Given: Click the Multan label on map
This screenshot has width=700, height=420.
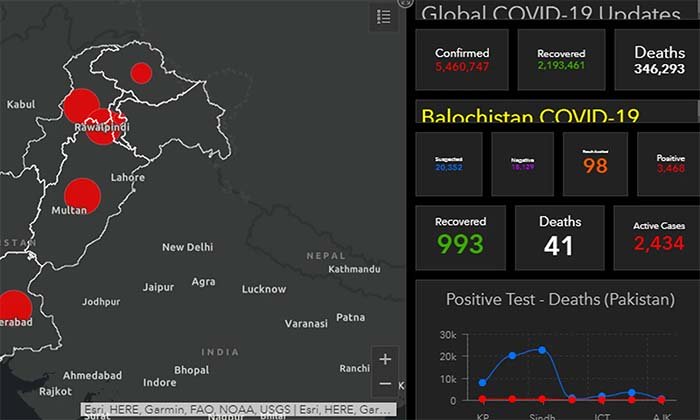Looking at the screenshot, I should [x=69, y=210].
